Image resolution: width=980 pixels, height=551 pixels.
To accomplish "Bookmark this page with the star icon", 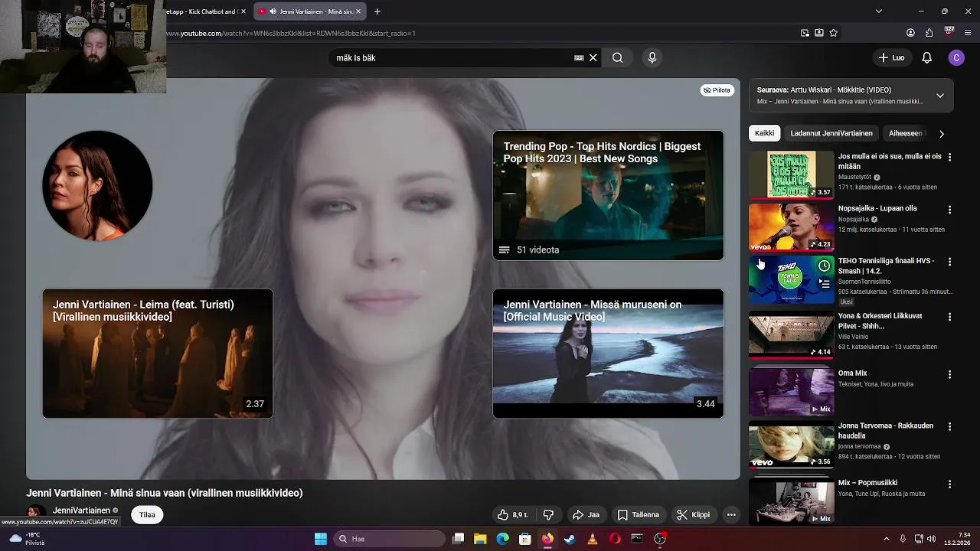I will click(x=833, y=33).
